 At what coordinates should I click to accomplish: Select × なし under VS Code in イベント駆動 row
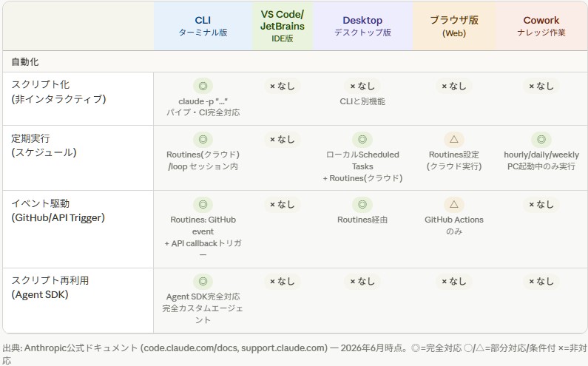tap(282, 204)
